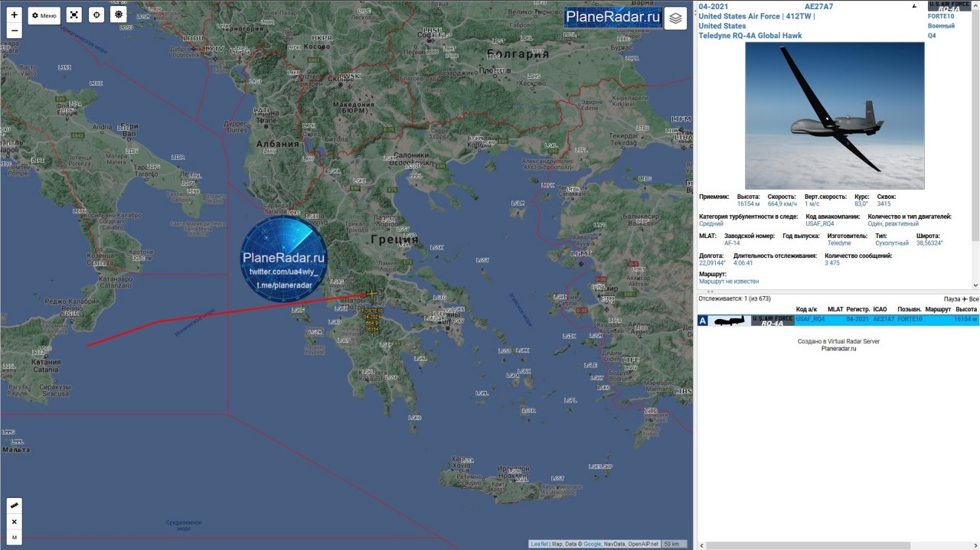
Task: Sort list by ICAO column header
Action: [880, 309]
